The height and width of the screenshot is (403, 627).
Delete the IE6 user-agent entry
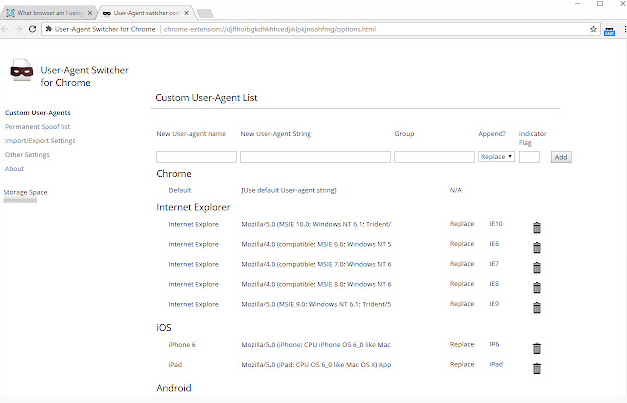pyautogui.click(x=537, y=247)
